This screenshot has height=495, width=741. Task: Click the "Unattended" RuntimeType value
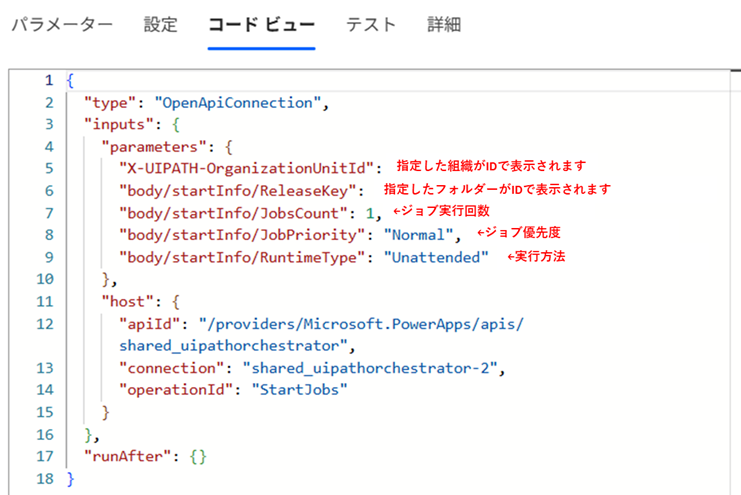click(x=437, y=257)
